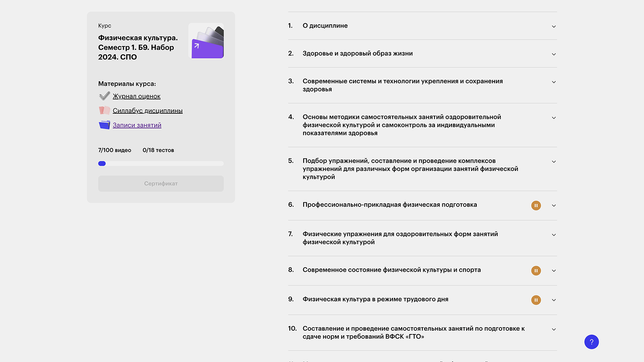This screenshot has width=644, height=362.
Task: Expand the chevron for section 7
Action: tap(554, 235)
